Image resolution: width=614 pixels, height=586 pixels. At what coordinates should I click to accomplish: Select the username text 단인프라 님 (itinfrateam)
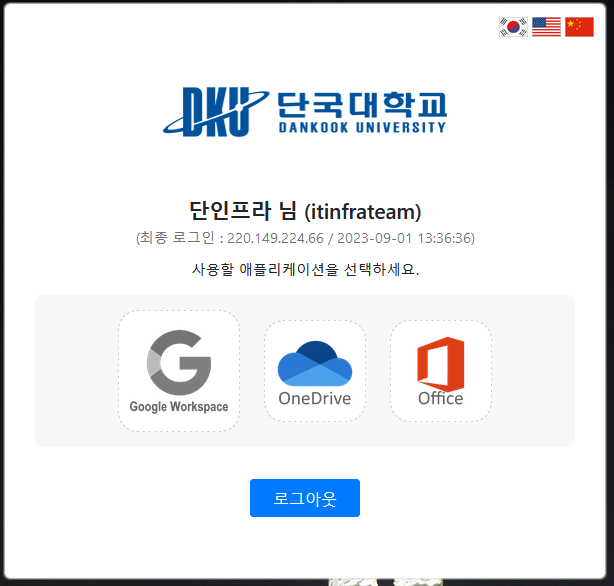point(305,211)
